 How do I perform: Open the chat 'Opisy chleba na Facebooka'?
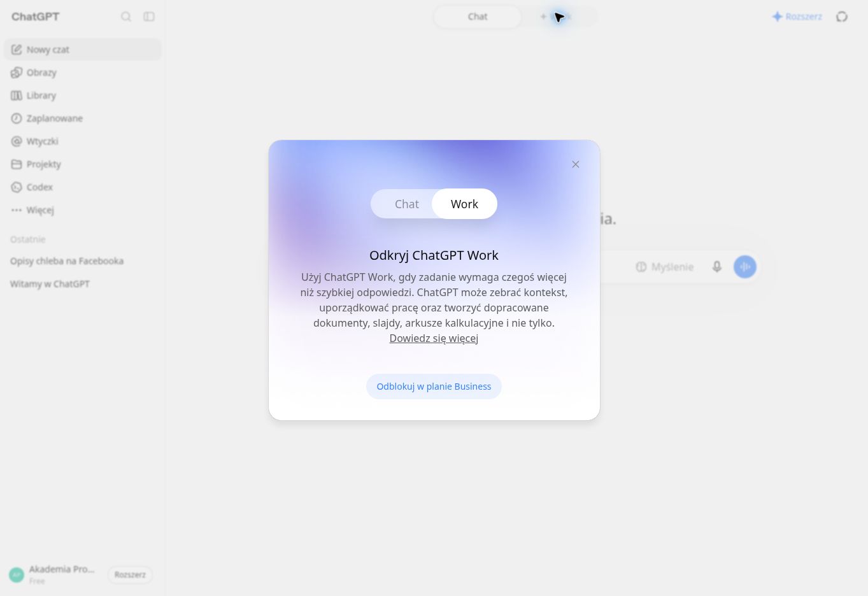(83, 261)
